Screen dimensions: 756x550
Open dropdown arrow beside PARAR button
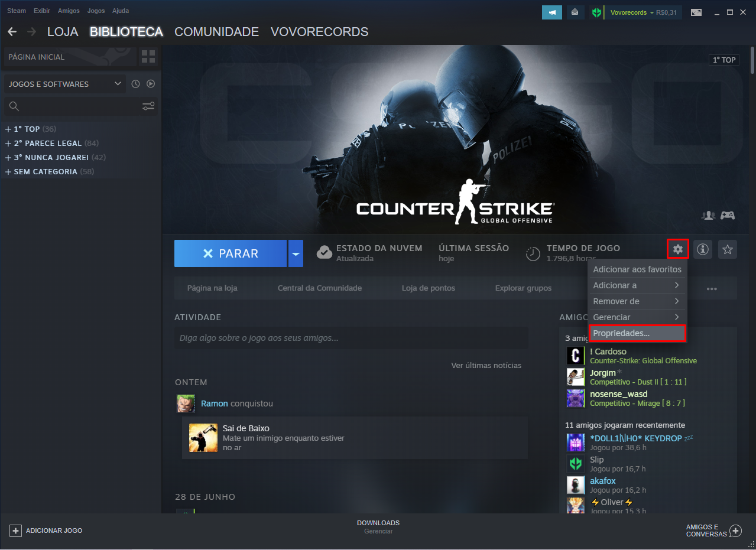pyautogui.click(x=296, y=253)
